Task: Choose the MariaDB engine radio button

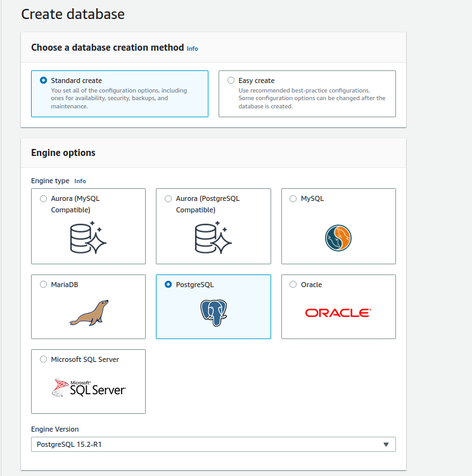Action: [x=44, y=284]
